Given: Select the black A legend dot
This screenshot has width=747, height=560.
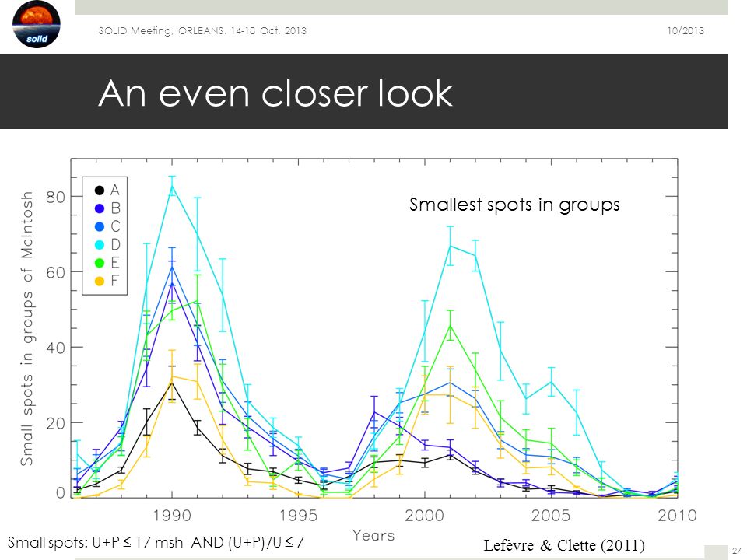Looking at the screenshot, I should 100,191.
